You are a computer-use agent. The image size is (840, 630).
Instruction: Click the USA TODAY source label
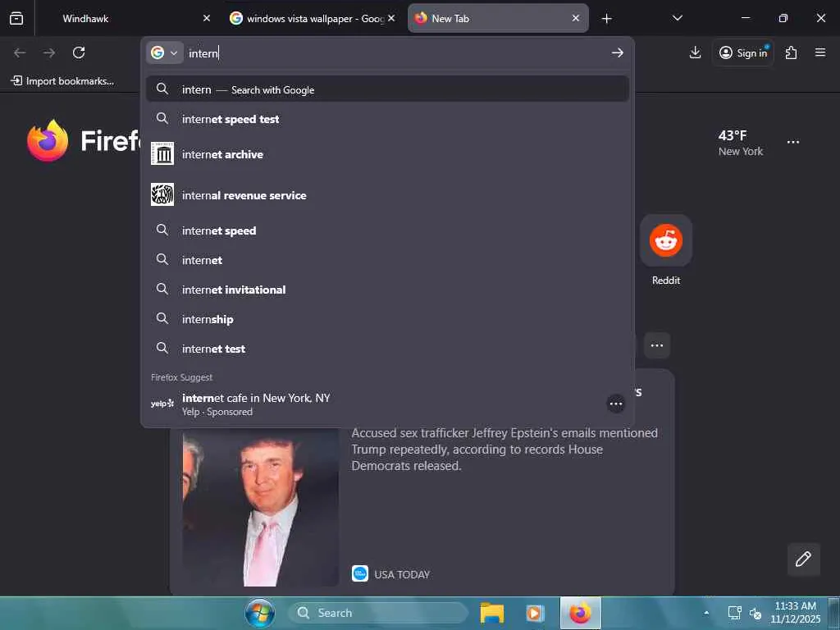[x=402, y=574]
